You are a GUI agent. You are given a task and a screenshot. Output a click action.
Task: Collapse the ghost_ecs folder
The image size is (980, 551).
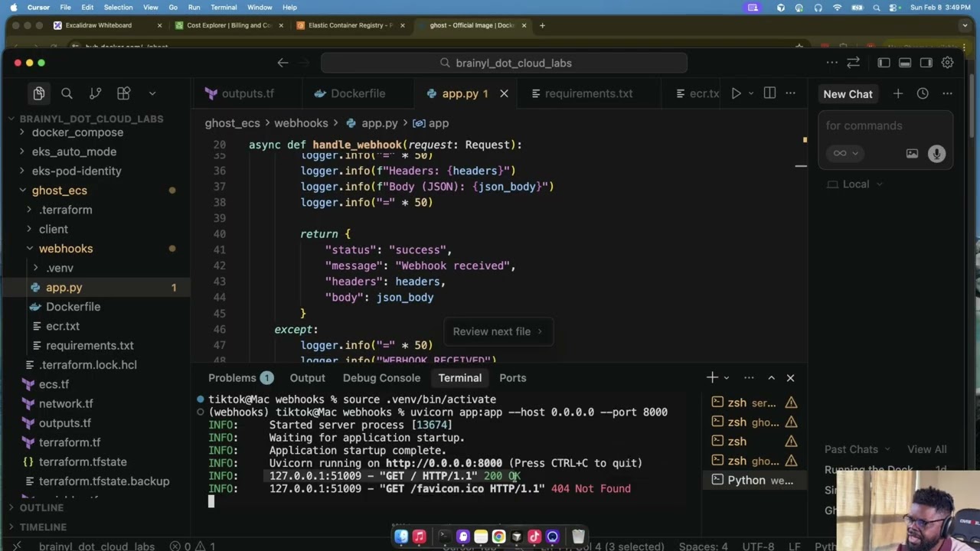60,191
